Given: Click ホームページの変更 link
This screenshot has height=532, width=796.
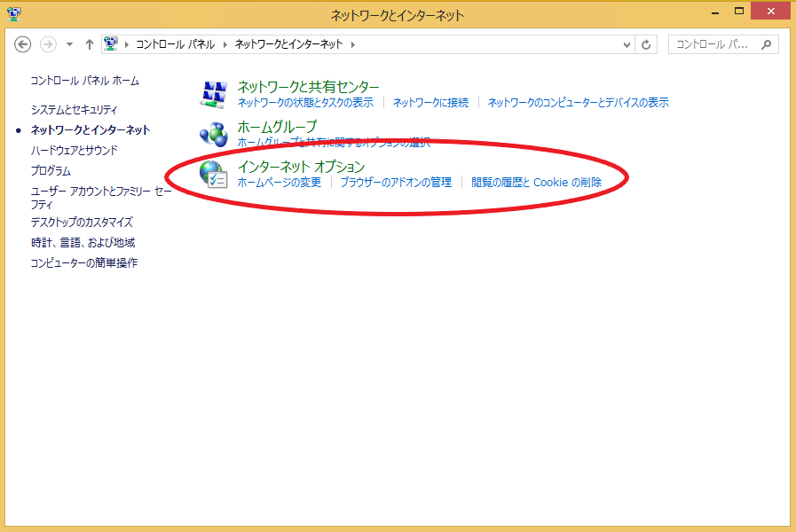Looking at the screenshot, I should 279,183.
